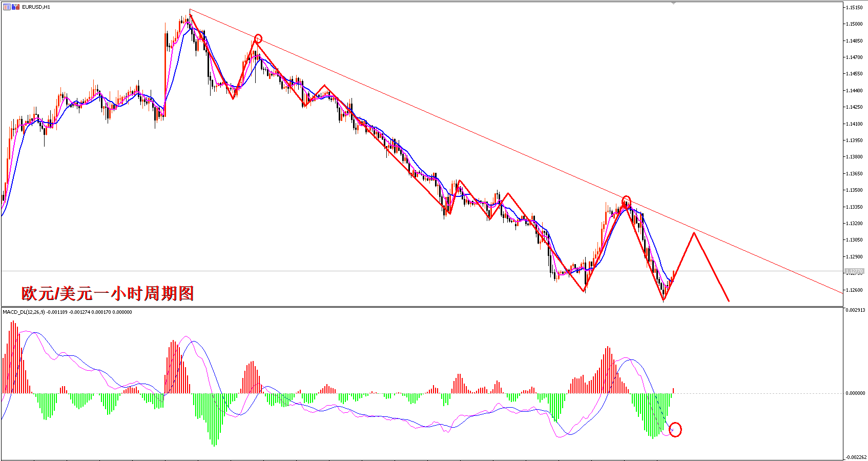868x461 pixels.
Task: Click the 1.12900 price axis label
Action: pos(854,257)
